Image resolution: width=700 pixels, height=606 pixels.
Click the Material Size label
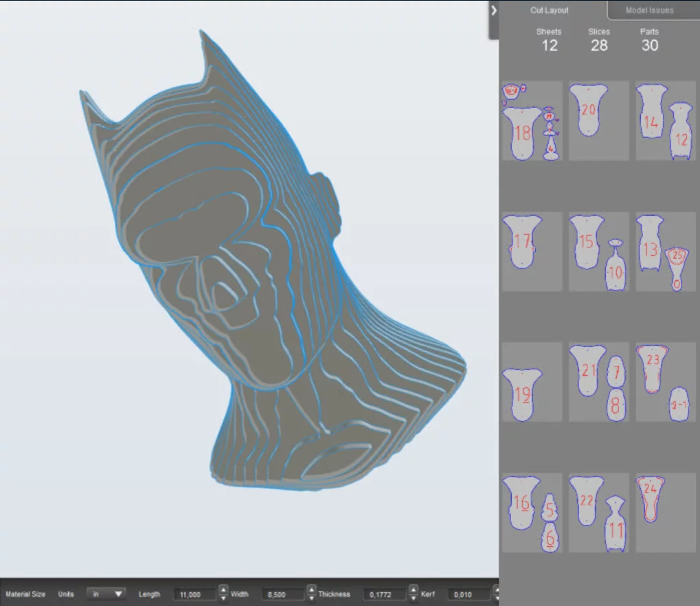(25, 594)
